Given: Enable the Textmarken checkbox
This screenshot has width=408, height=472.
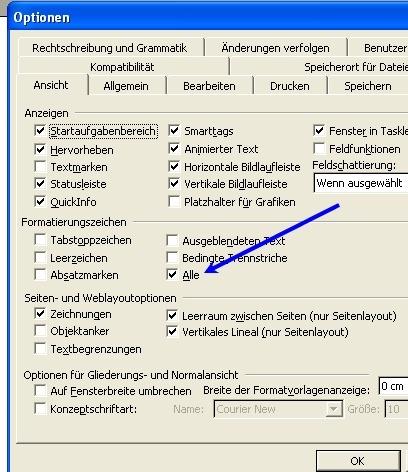Looking at the screenshot, I should point(40,166).
